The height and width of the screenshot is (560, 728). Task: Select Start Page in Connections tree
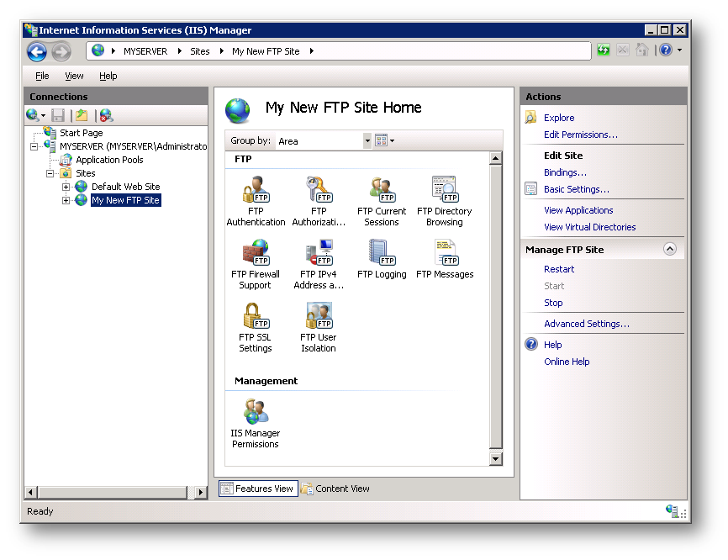coord(82,133)
